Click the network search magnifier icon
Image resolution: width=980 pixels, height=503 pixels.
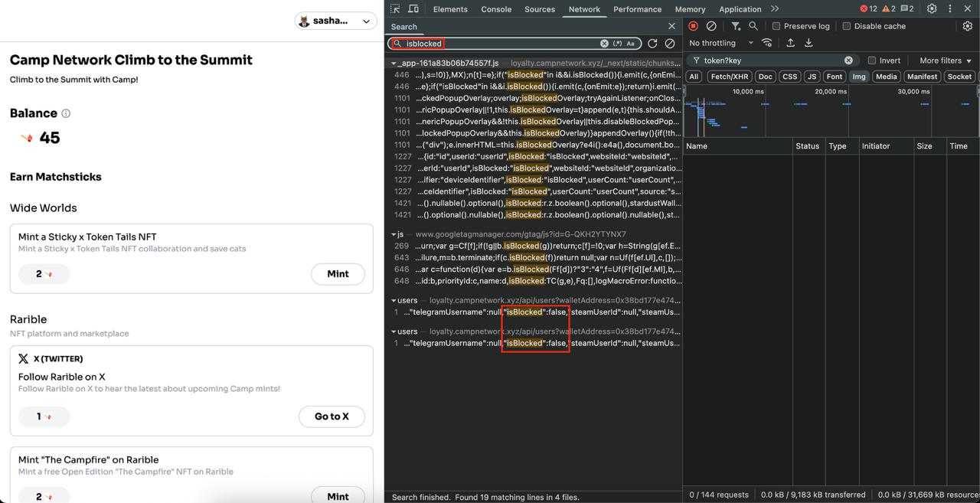coord(753,26)
